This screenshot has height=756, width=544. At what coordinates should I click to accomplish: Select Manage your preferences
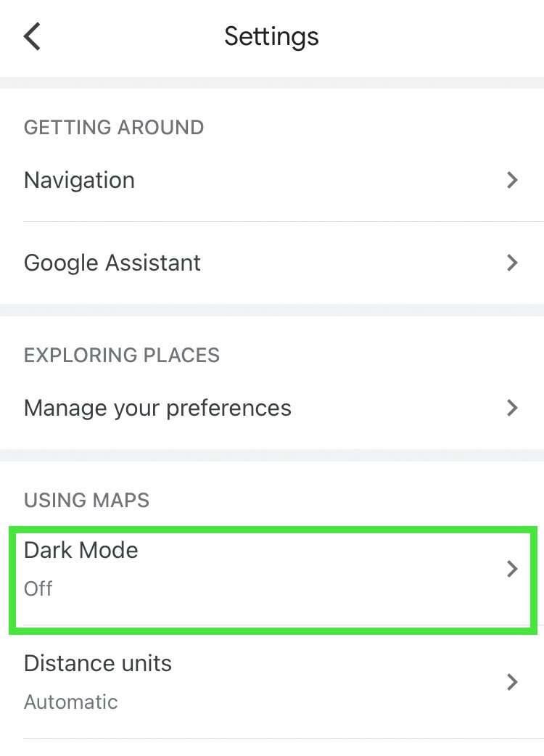coord(157,408)
